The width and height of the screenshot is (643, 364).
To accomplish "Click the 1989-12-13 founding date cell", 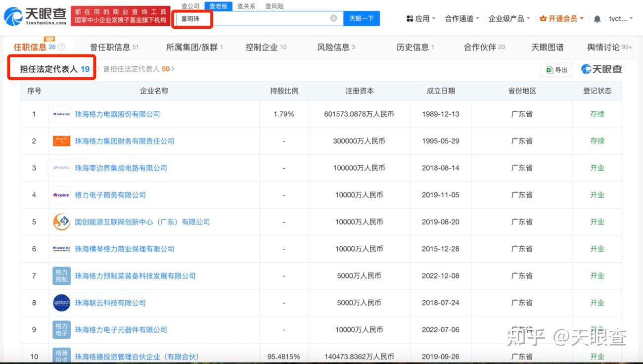I will (441, 114).
